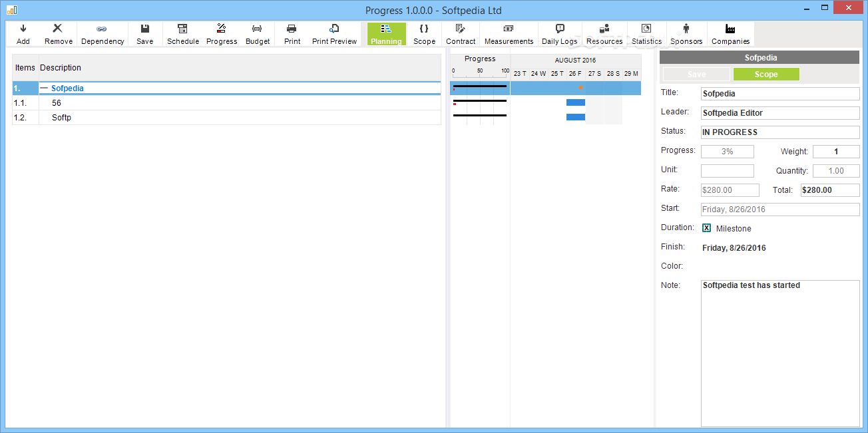This screenshot has height=433, width=868.
Task: Click the Finish date Friday, 8/26/2016
Action: click(734, 248)
